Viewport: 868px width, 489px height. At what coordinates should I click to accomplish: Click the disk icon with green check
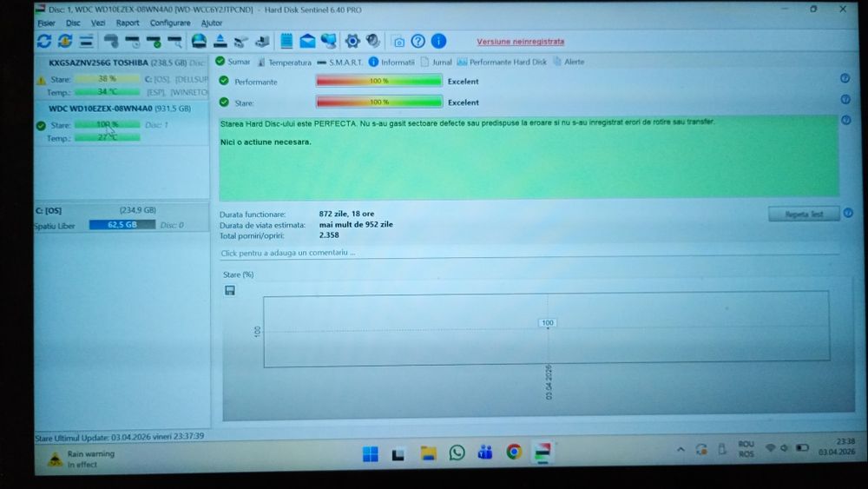(154, 41)
